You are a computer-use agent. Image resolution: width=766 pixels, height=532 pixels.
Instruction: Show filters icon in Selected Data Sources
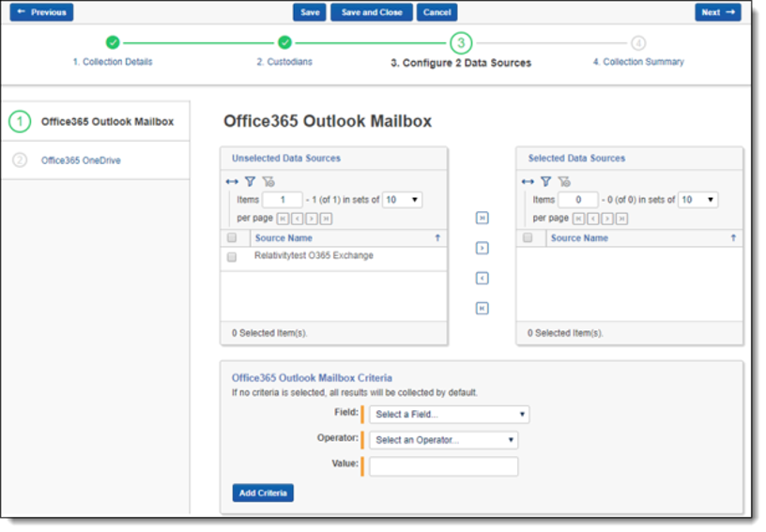[546, 182]
